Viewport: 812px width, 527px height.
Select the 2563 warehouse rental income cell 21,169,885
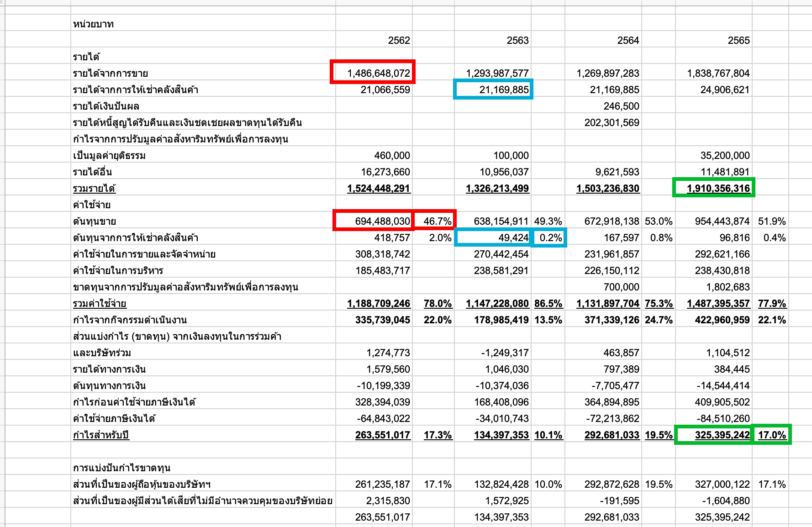click(x=493, y=90)
